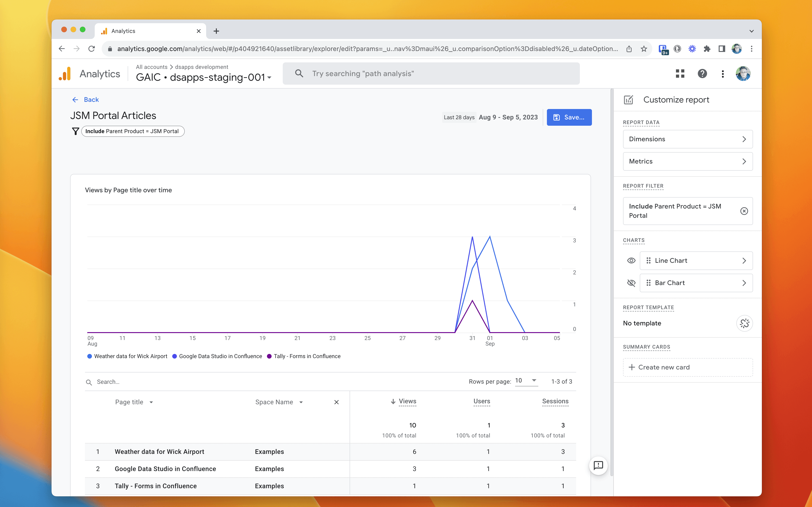
Task: Click the All accounts breadcrumb
Action: click(152, 67)
